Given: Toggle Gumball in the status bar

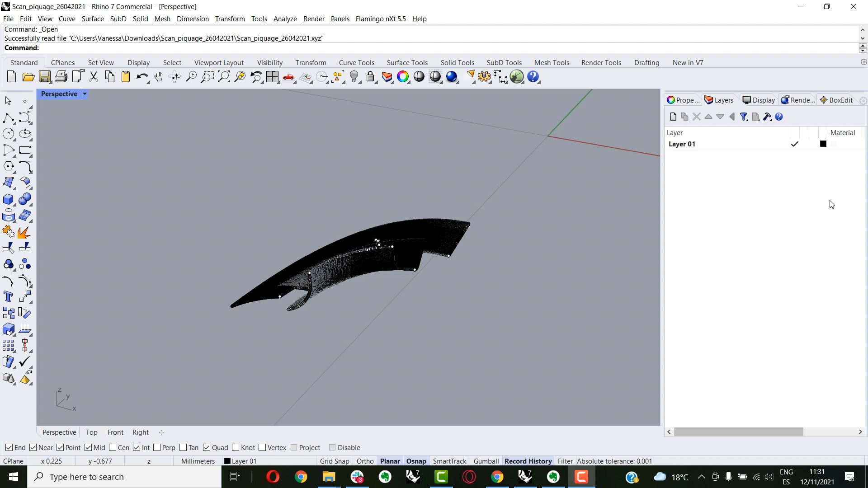Looking at the screenshot, I should [x=486, y=461].
